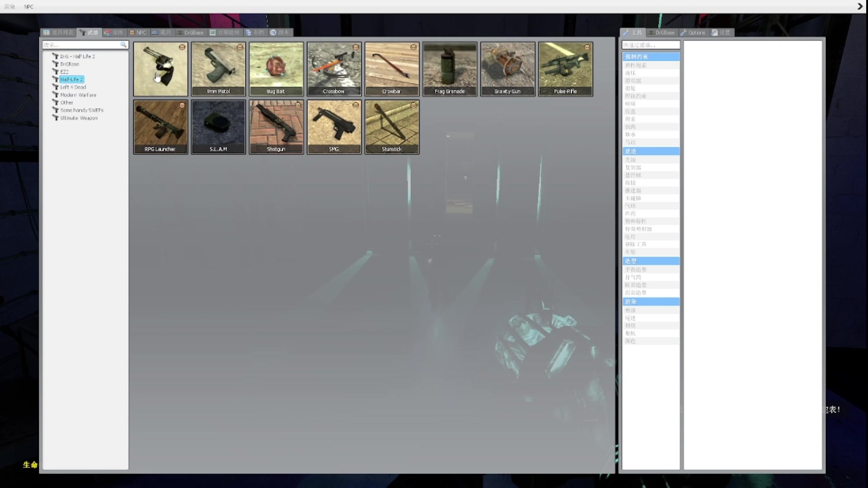Select the Frag Grenade icon

[x=450, y=69]
